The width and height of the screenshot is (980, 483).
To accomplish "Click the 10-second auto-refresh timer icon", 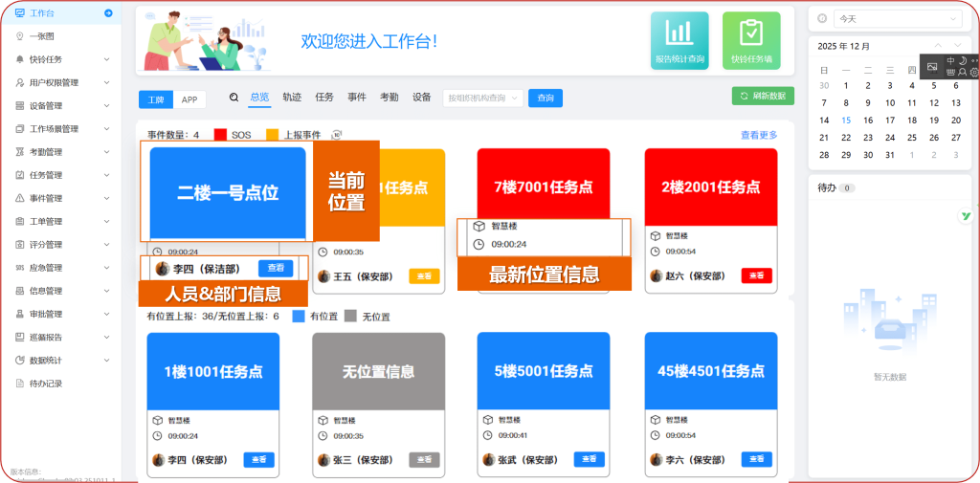I will pos(337,135).
